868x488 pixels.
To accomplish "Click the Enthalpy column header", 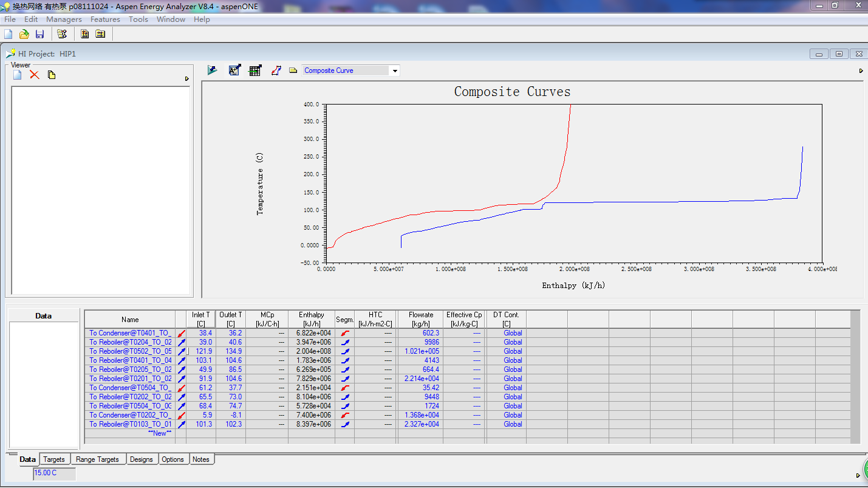I will 312,319.
